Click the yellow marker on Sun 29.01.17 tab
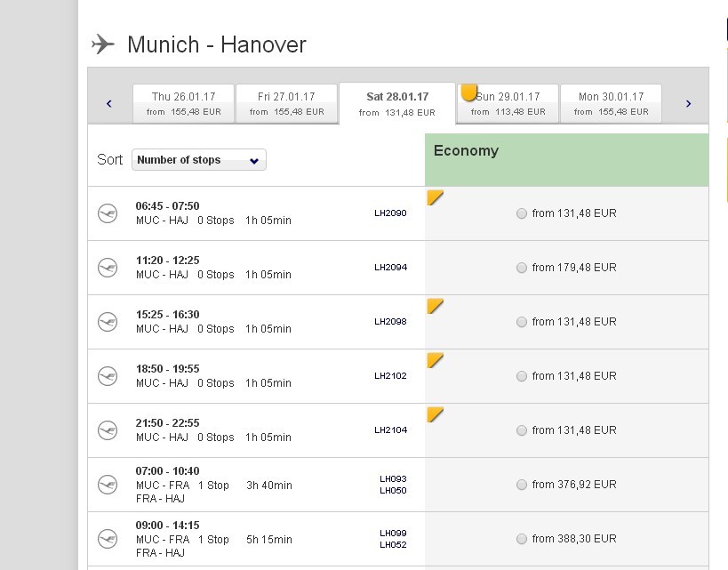This screenshot has width=728, height=570. coord(469,92)
